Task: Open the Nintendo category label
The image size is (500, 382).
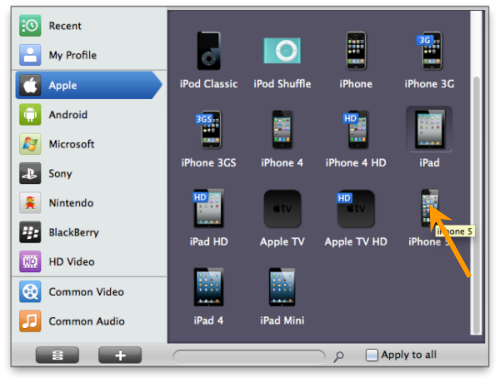Action: coord(71,203)
